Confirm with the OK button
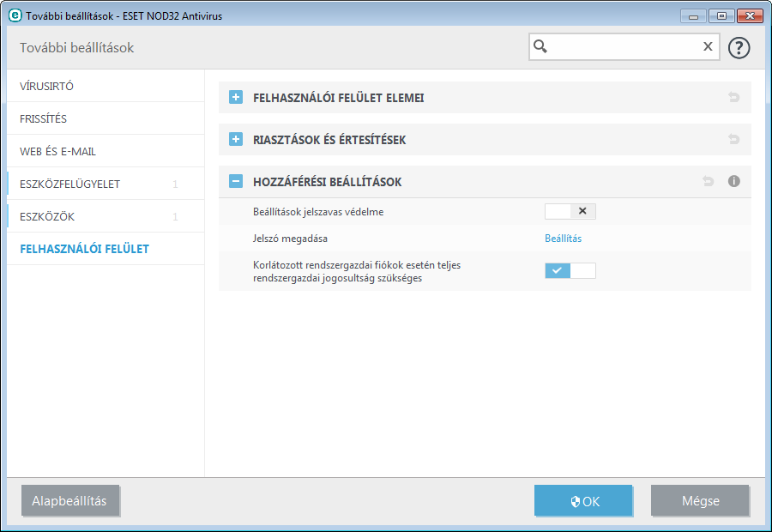Screen dimensions: 772x532 click(x=583, y=500)
